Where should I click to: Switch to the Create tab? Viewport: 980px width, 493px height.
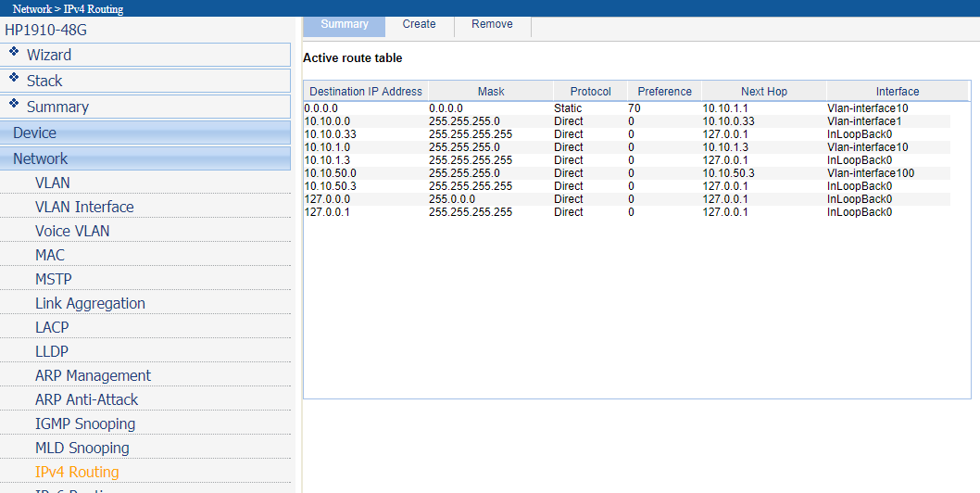point(419,24)
